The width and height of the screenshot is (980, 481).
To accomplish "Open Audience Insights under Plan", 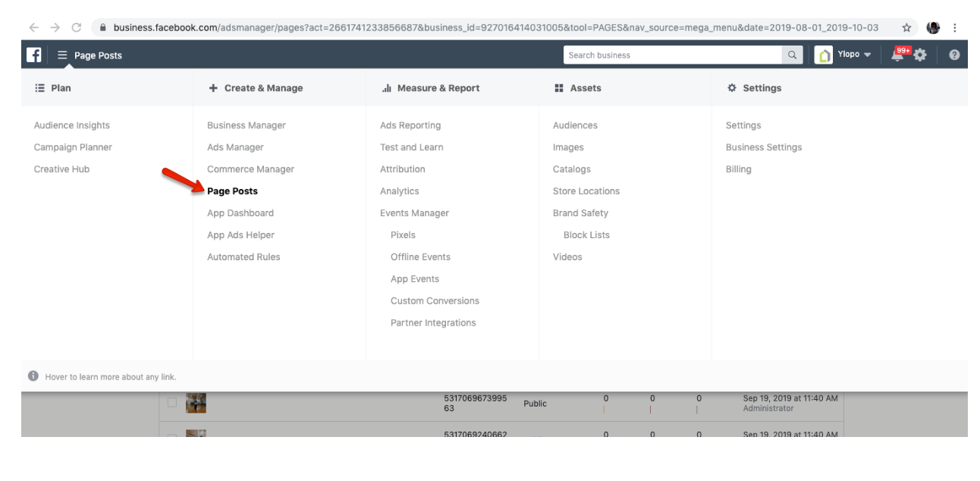I will coord(72,125).
